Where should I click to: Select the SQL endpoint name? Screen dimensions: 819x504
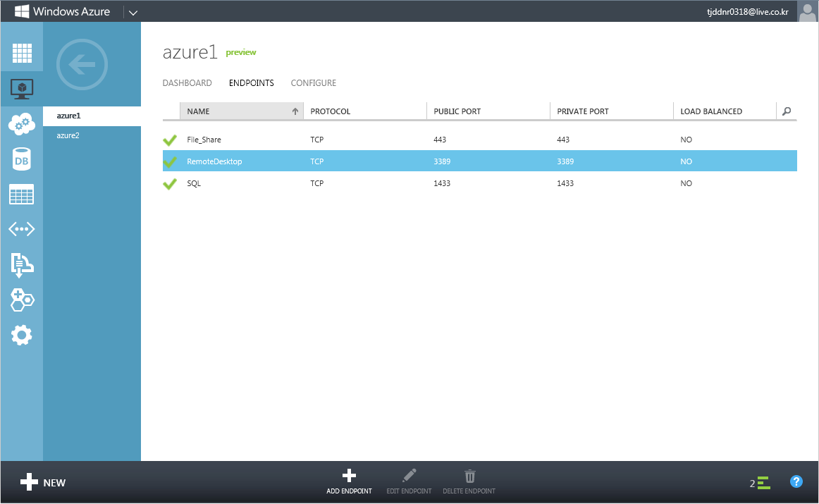194,183
